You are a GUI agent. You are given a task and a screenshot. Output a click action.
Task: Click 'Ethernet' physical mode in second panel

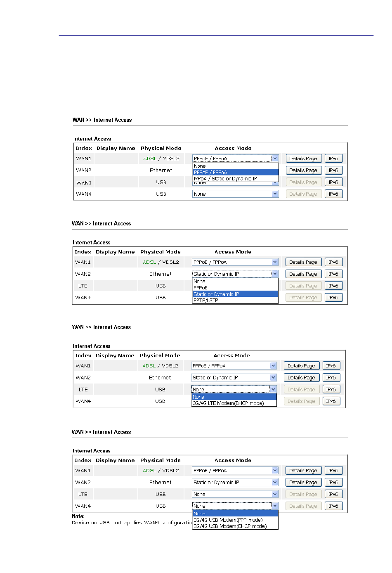click(161, 274)
